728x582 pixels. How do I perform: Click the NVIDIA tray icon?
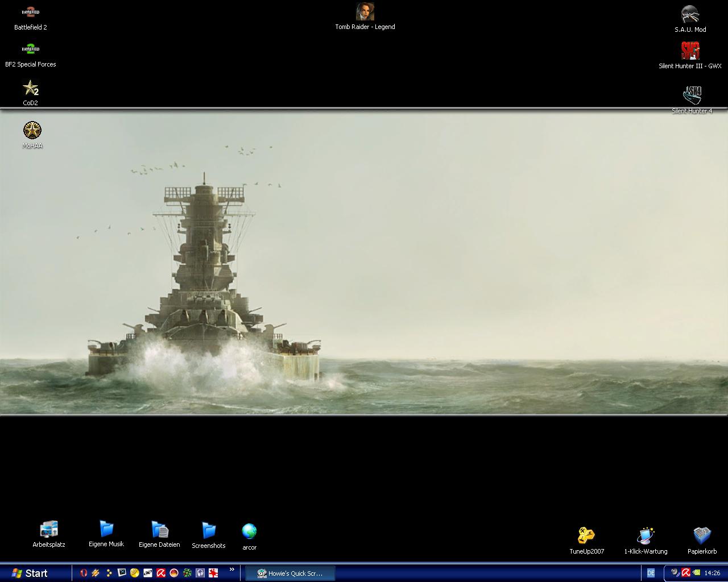click(697, 573)
